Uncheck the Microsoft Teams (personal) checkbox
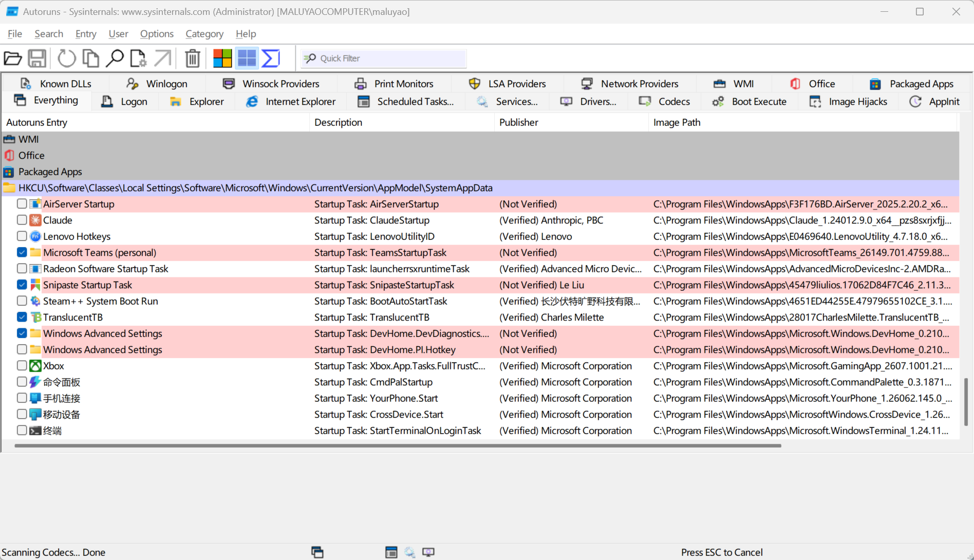 (x=22, y=253)
